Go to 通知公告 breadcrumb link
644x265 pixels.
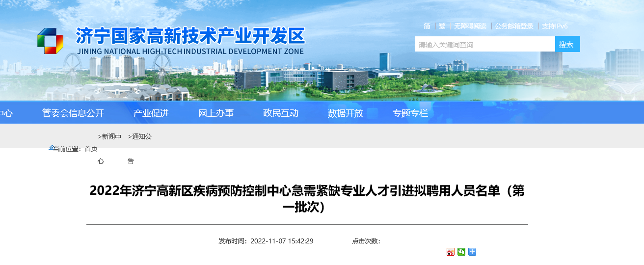pos(140,149)
